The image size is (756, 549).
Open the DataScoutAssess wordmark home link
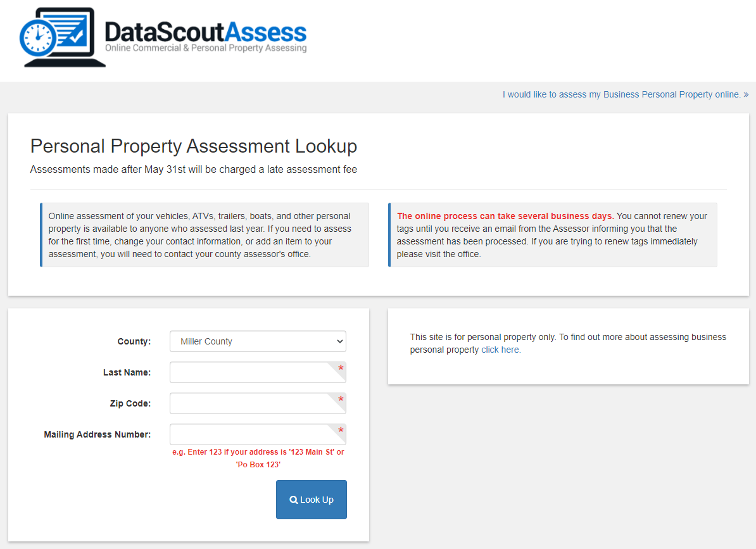(x=205, y=36)
